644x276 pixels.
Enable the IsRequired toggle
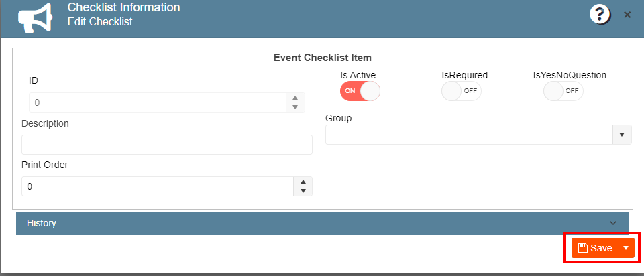pyautogui.click(x=462, y=91)
